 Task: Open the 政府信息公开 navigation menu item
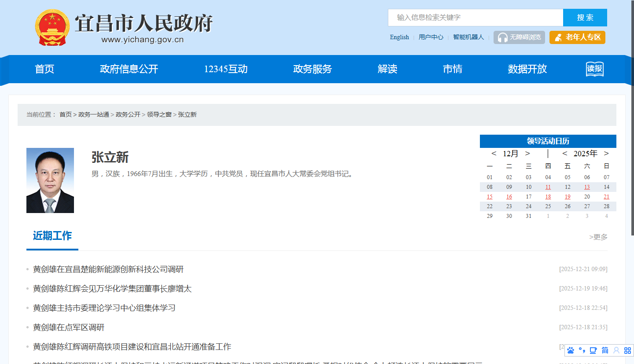[129, 69]
